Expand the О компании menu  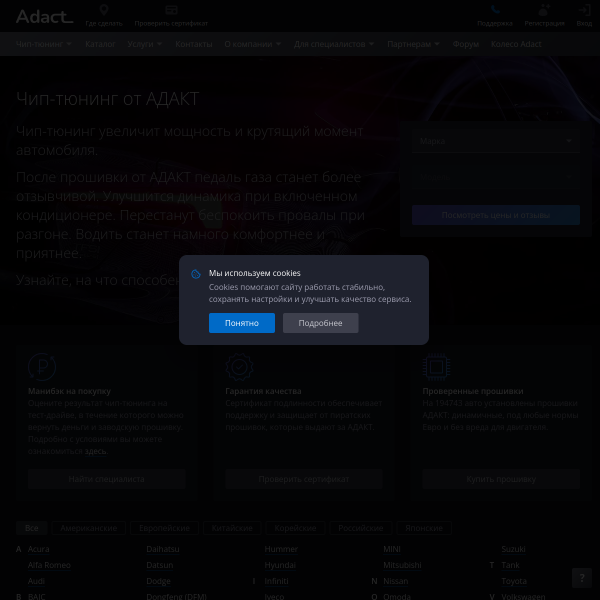(x=253, y=44)
